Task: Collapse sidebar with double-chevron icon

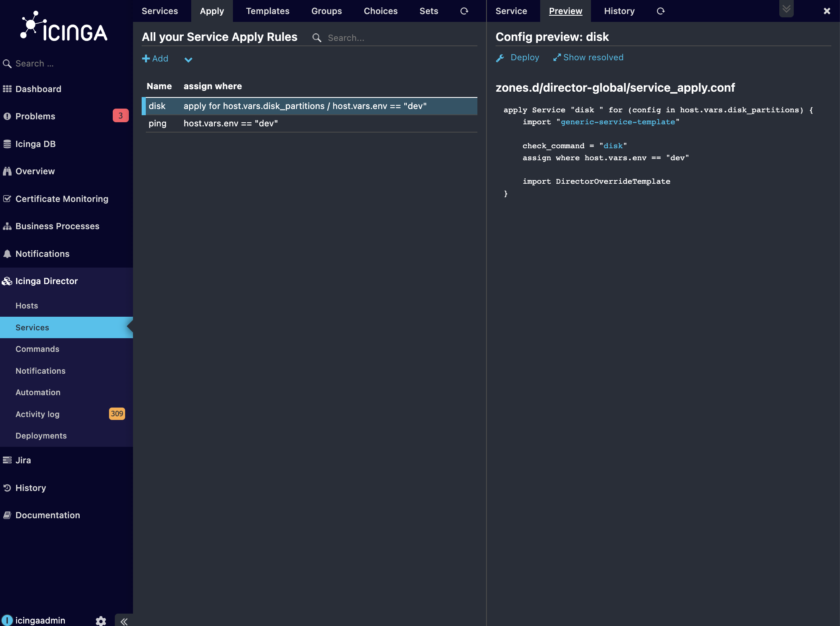Action: 124,621
